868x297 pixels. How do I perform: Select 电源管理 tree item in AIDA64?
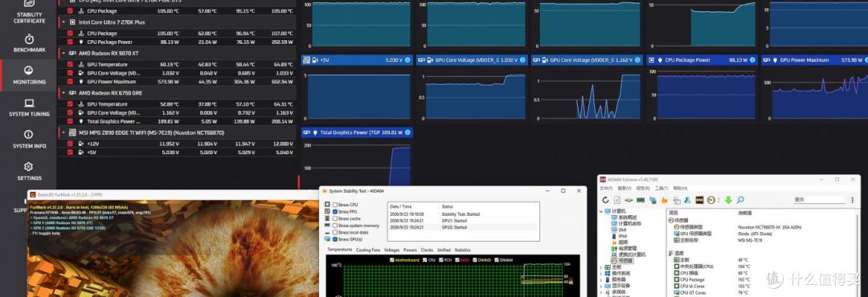point(628,248)
